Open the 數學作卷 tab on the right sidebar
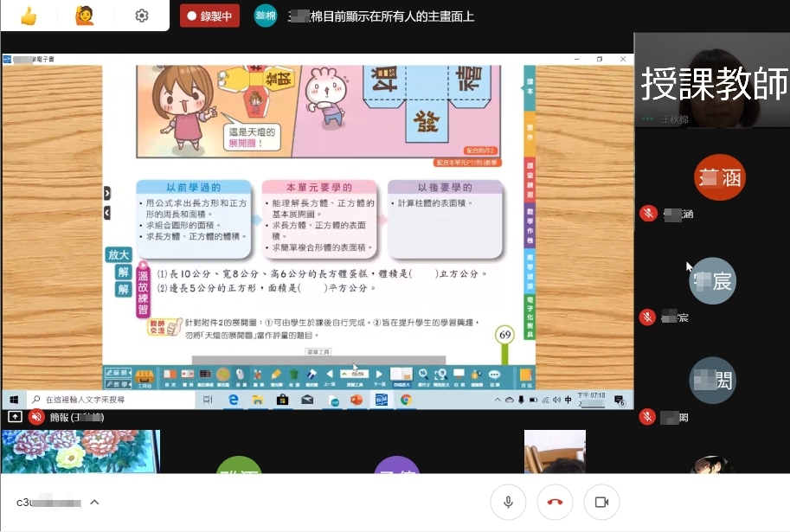Screen dimensions: 790x532 (x=530, y=225)
